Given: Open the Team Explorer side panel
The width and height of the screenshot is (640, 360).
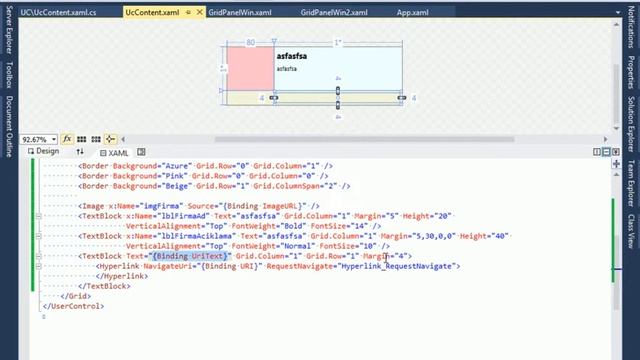Looking at the screenshot, I should pyautogui.click(x=631, y=183).
